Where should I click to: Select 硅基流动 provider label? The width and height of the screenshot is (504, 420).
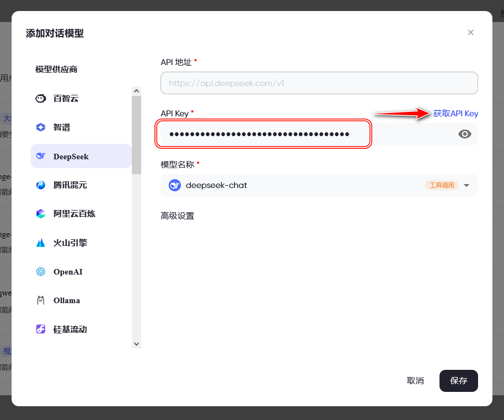[70, 330]
